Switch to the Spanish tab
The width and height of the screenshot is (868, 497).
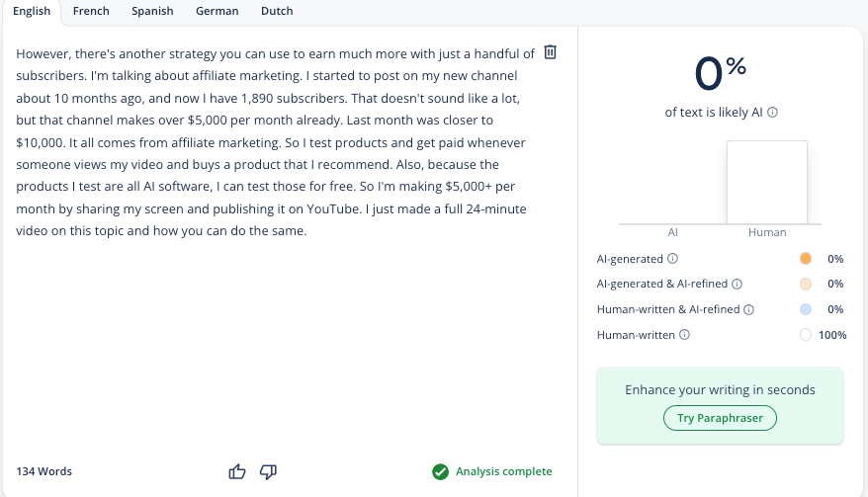click(152, 11)
